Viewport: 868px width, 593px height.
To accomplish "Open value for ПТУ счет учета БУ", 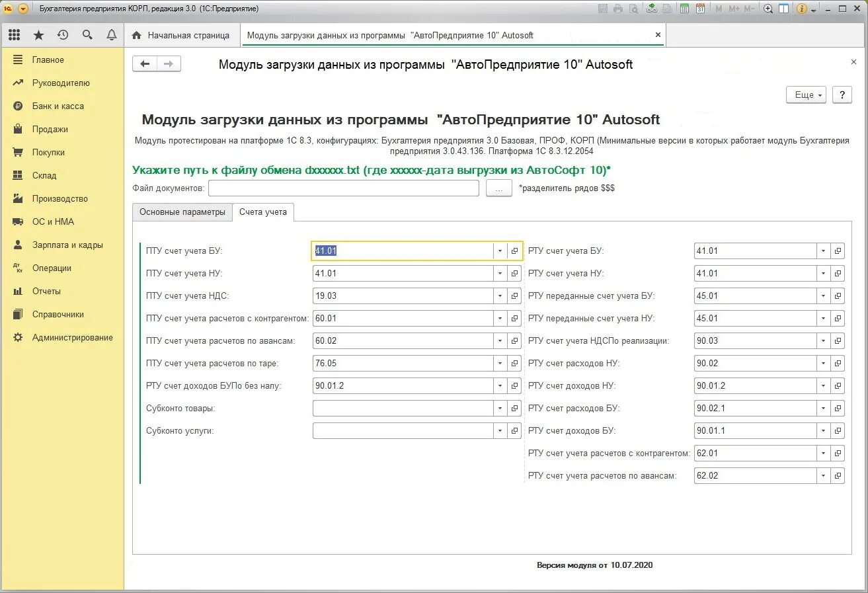I will (x=515, y=251).
